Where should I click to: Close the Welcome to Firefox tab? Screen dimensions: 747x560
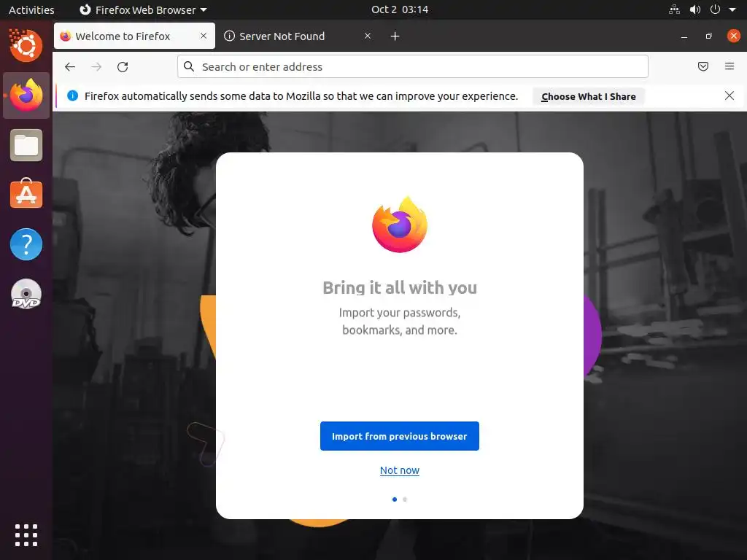tap(204, 36)
